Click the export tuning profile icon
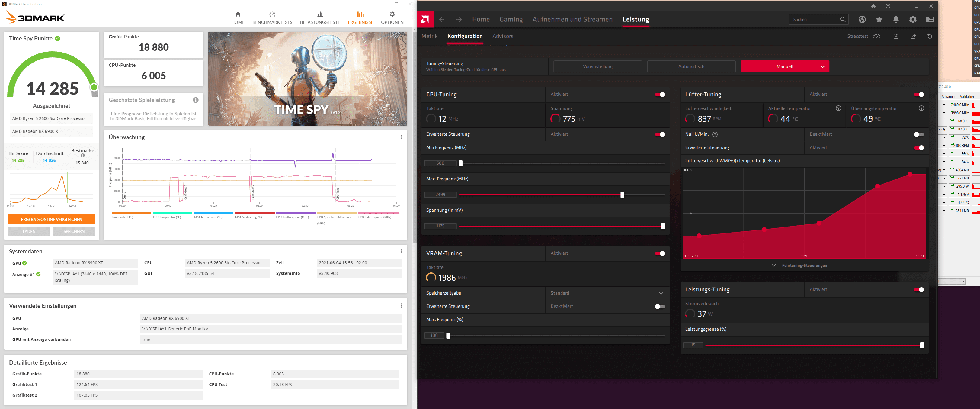Screen dimensions: 980x409 (913, 36)
